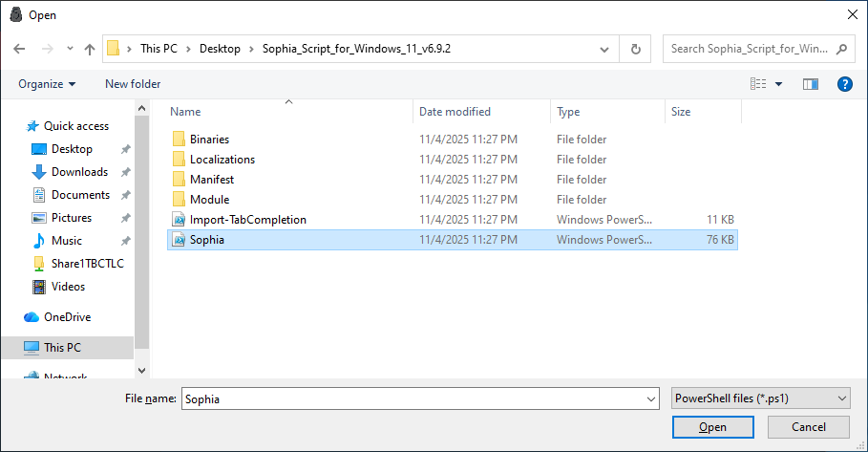
Task: Select This PC in navigation tree
Action: [62, 348]
